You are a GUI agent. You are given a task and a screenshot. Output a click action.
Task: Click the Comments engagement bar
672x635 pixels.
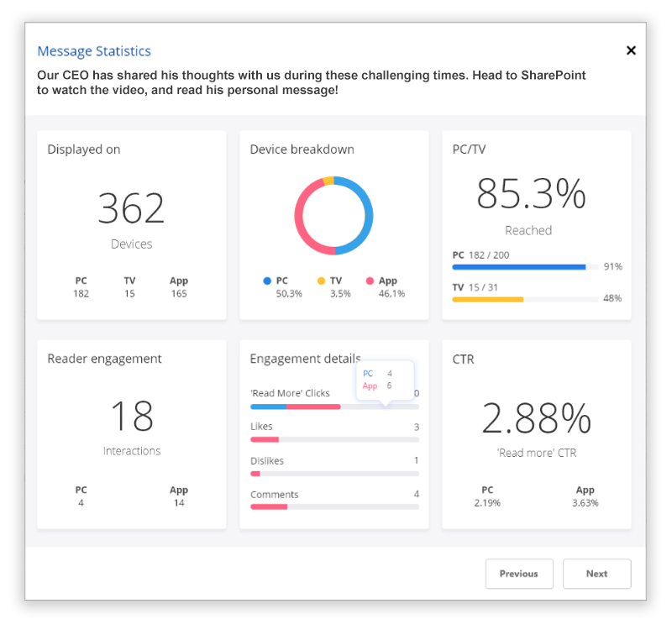(x=334, y=506)
